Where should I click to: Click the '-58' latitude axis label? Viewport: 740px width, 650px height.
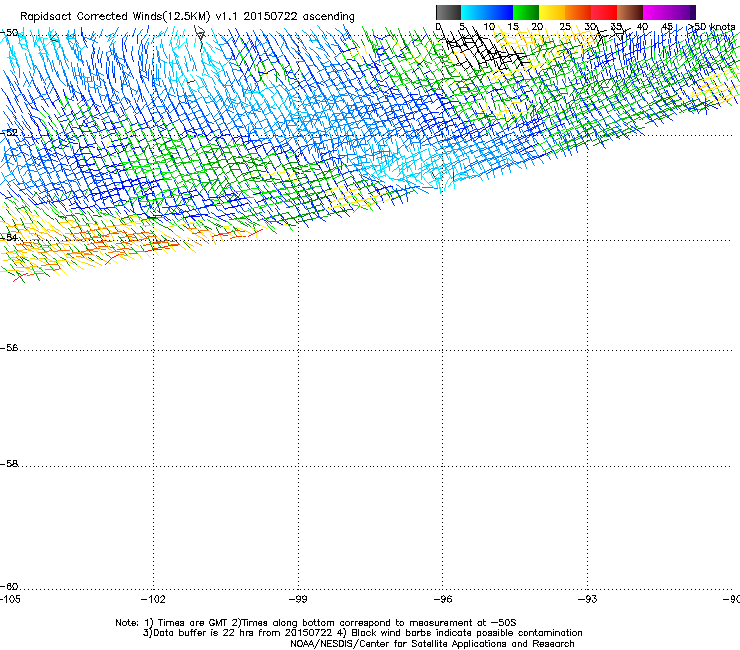click(x=9, y=464)
